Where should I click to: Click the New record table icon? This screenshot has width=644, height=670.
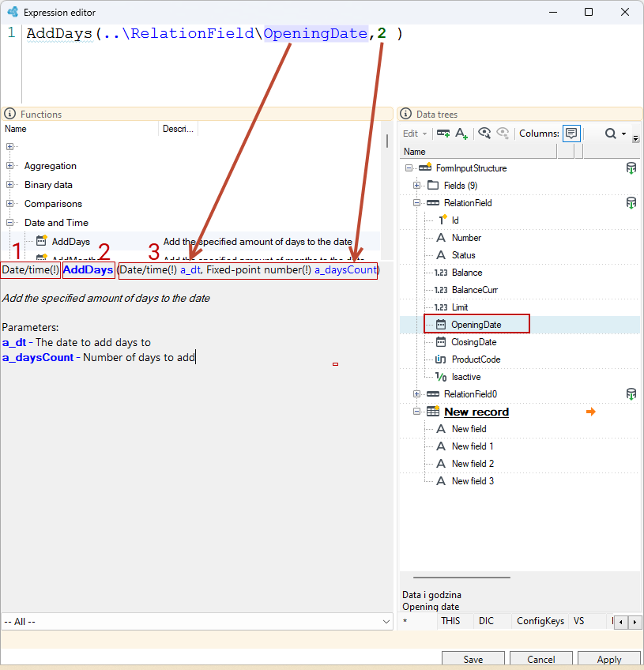433,411
